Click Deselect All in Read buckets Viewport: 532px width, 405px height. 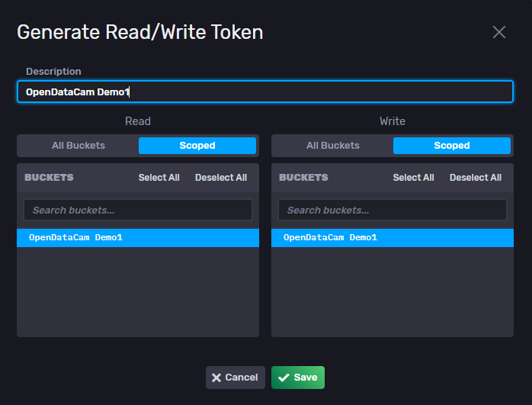221,178
